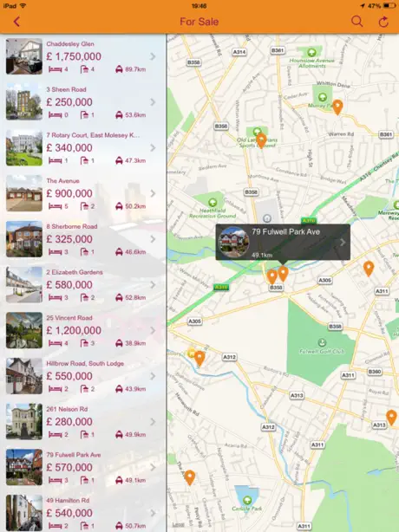The height and width of the screenshot is (532, 399).
Task: Tap the 49 Hamilton Rd title
Action: [68, 501]
